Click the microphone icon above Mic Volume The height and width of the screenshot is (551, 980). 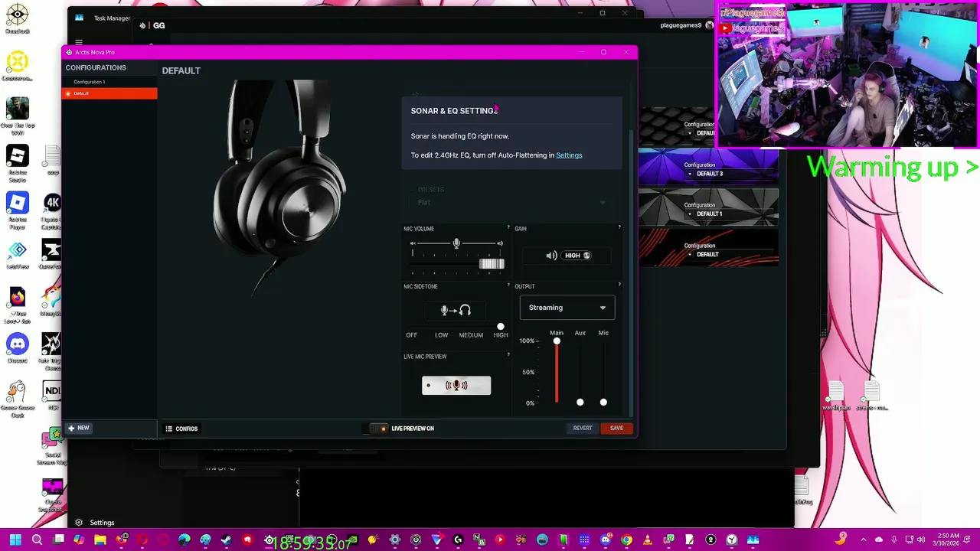coord(456,243)
